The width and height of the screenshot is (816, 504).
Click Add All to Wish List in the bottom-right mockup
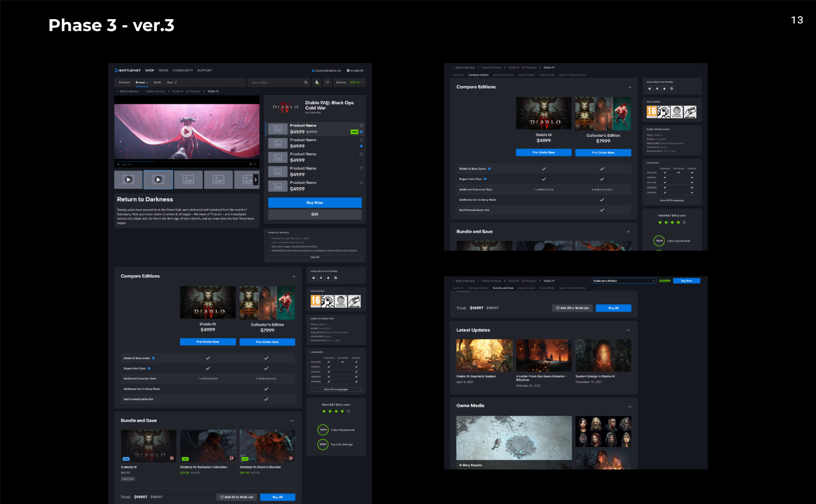click(572, 308)
